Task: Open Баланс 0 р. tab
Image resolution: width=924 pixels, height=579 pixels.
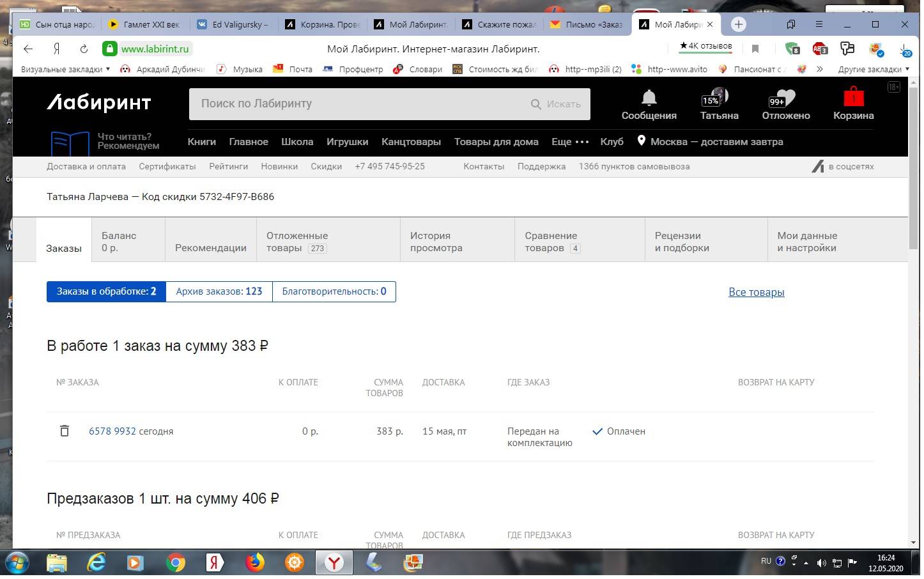Action: coord(128,240)
